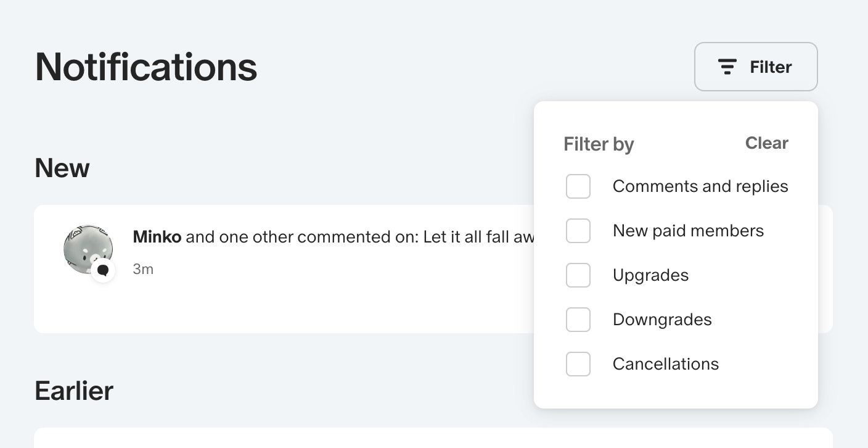Click the Filter by heading
The width and height of the screenshot is (868, 448).
click(598, 144)
